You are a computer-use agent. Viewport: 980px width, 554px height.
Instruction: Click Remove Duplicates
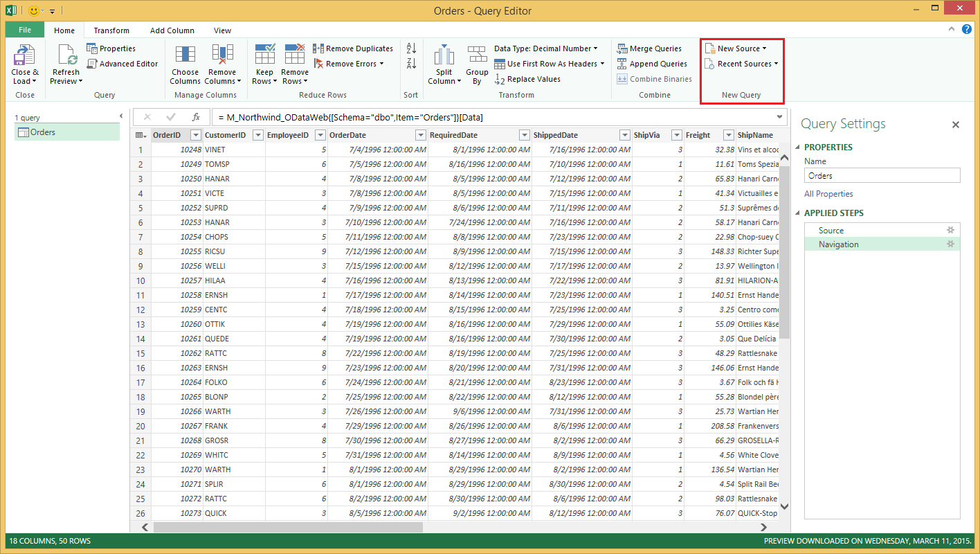[x=353, y=48]
